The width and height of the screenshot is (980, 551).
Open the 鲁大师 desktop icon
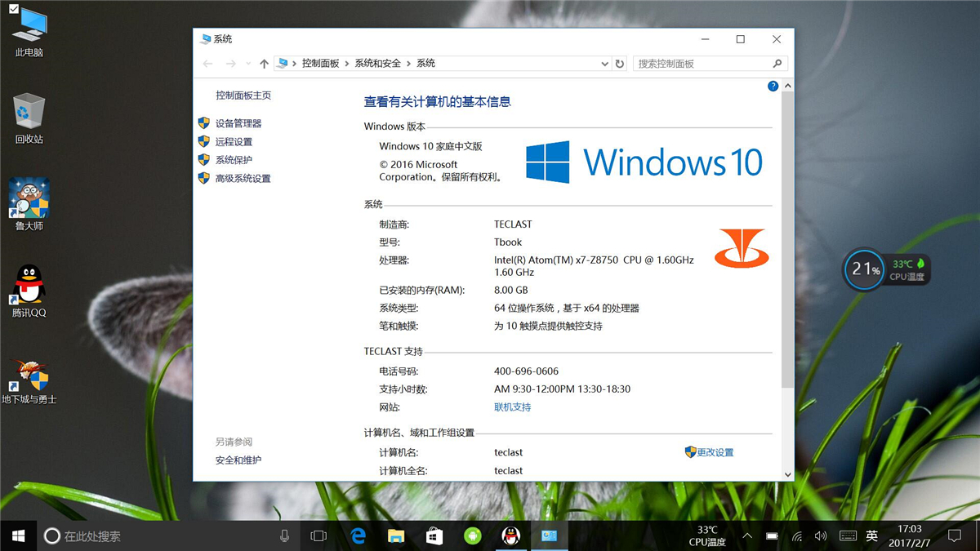click(x=29, y=199)
